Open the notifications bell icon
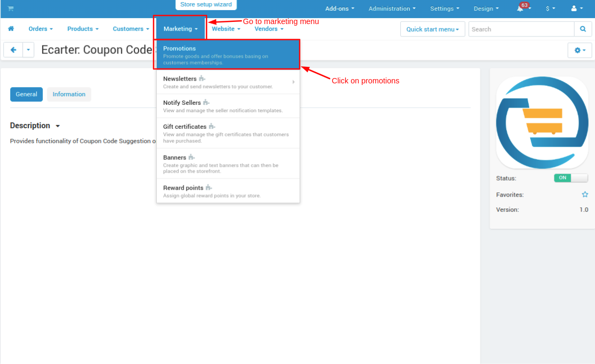 click(x=520, y=9)
